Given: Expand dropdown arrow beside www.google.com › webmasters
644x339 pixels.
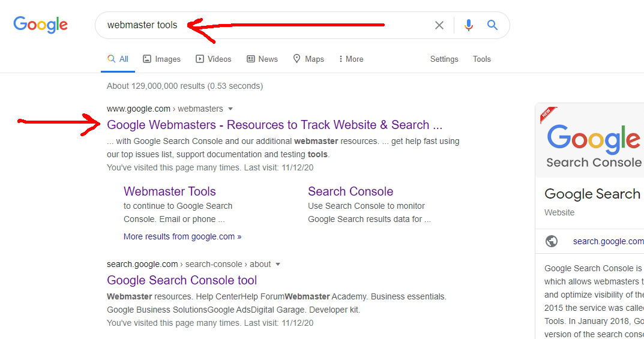Looking at the screenshot, I should click(230, 109).
